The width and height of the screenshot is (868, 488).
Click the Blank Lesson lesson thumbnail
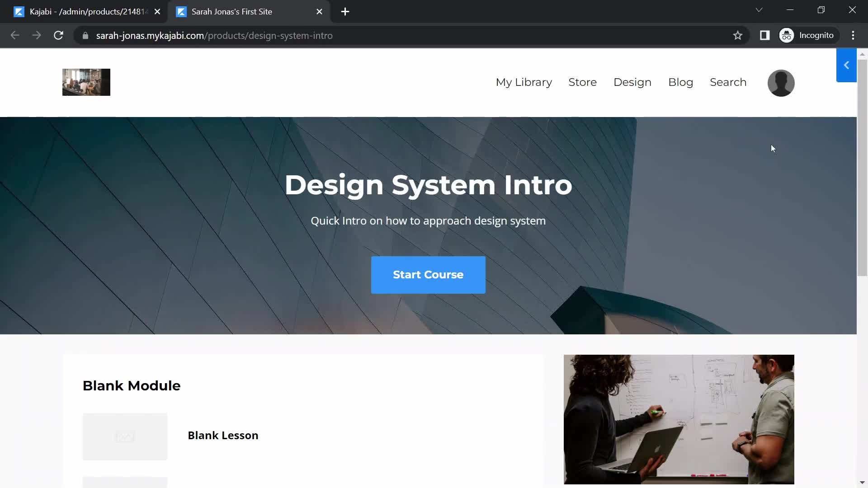125,435
